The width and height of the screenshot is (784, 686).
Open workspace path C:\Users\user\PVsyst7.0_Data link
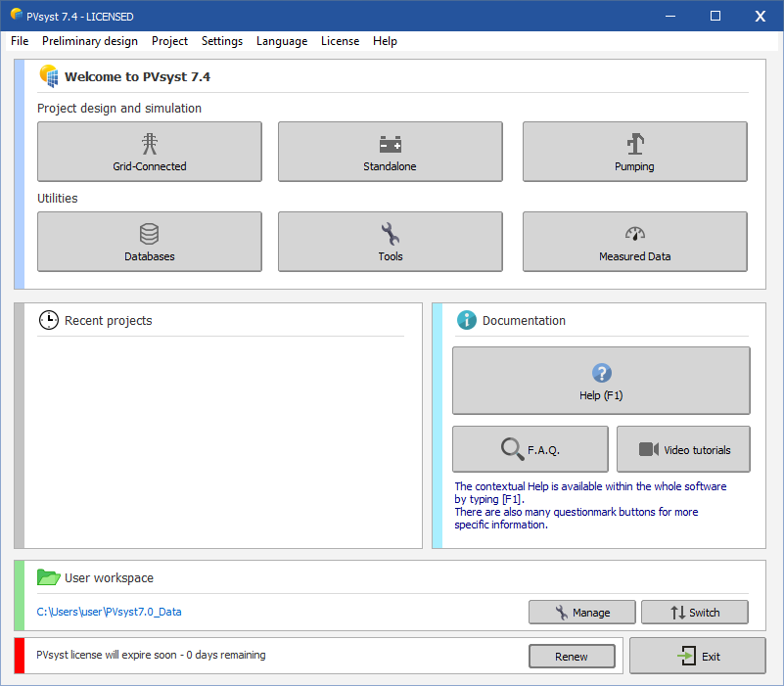point(109,612)
